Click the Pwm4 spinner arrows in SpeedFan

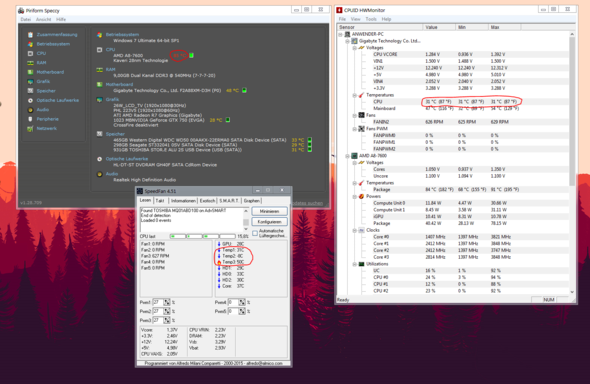(242, 302)
